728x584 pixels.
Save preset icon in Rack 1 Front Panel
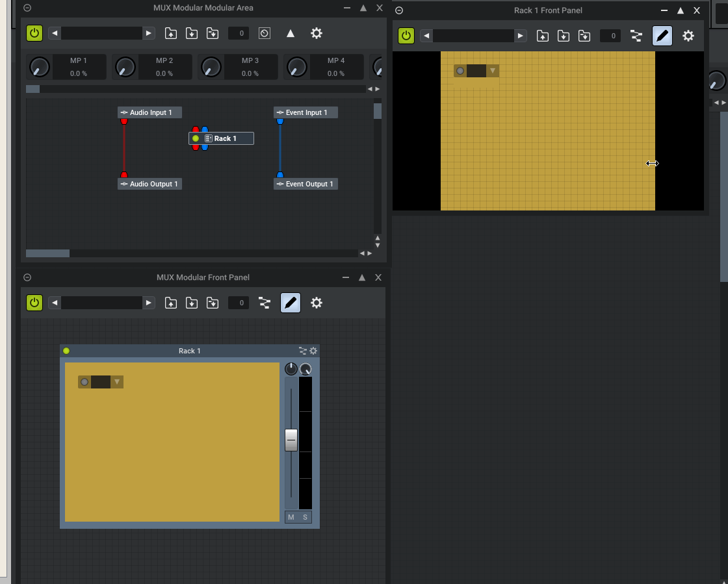coord(564,36)
